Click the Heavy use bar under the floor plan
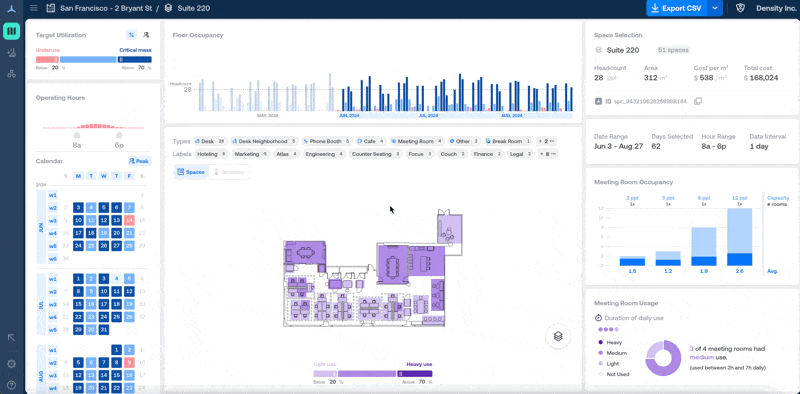800x394 pixels. tap(415, 374)
